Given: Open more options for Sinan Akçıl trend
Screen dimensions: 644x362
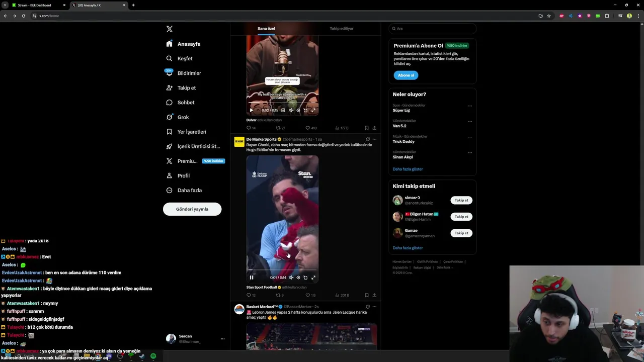Looking at the screenshot, I should pos(470,152).
